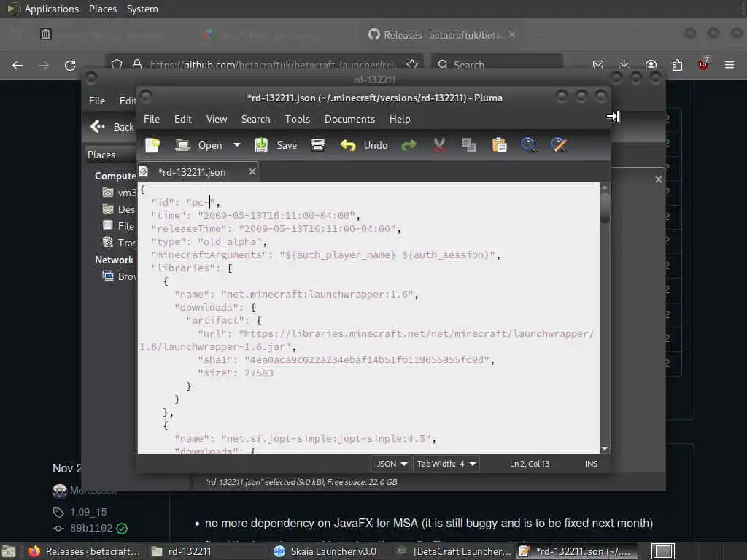Place cursor on the "type": "old_alpha" line

[209, 242]
